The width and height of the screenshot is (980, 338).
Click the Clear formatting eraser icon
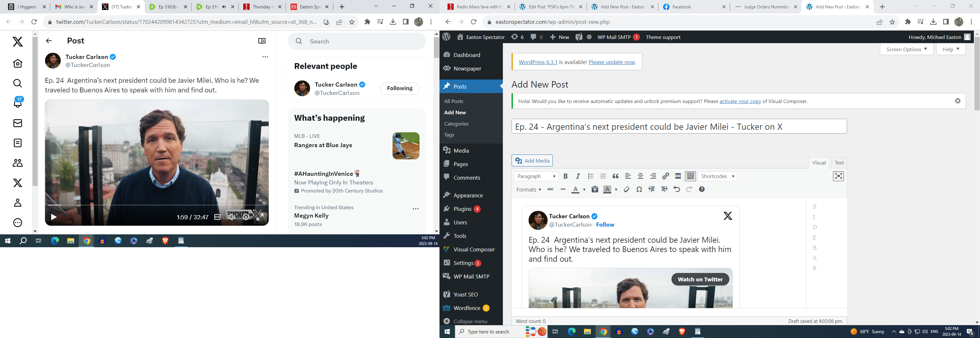click(627, 190)
